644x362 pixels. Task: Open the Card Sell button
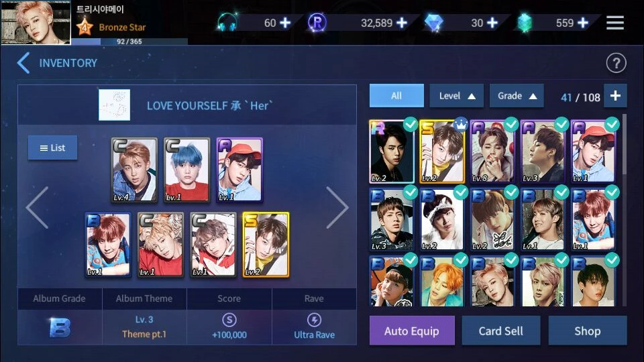tap(500, 330)
